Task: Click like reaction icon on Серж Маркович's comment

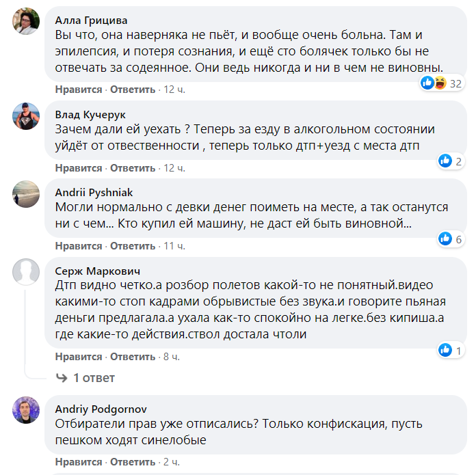Action: 445,350
